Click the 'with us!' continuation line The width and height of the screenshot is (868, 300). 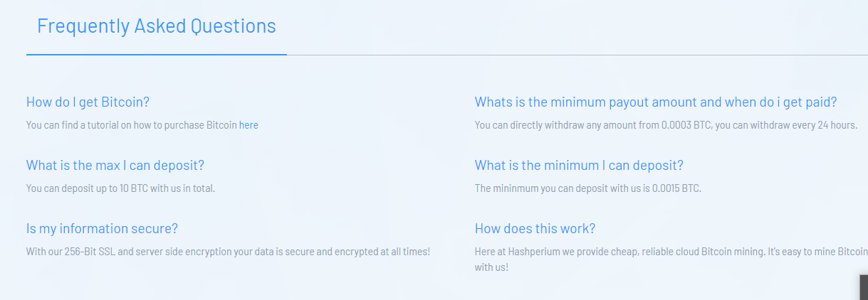pos(491,268)
